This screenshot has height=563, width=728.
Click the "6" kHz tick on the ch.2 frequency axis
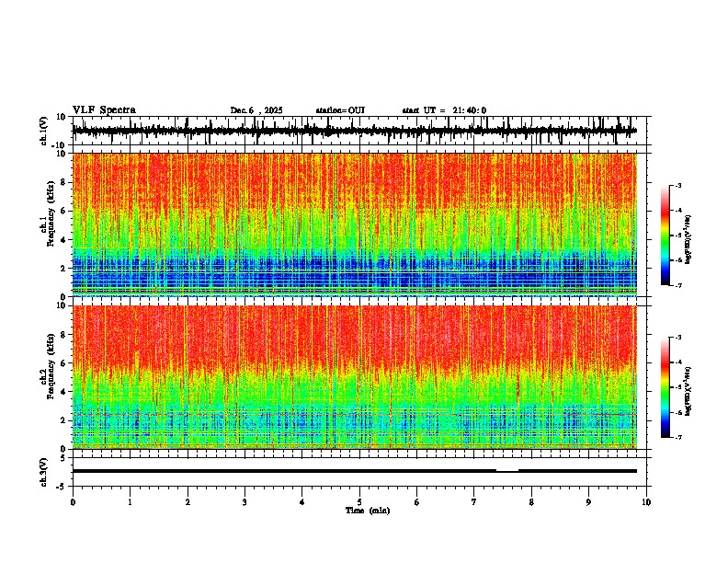tap(64, 363)
